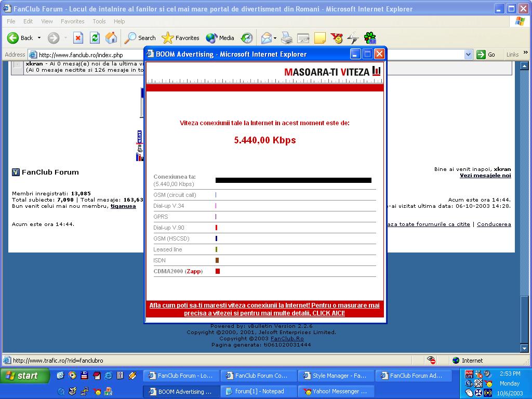The width and height of the screenshot is (532, 399).
Task: Launch Windows Media Player quick launch icon
Action: [x=72, y=375]
